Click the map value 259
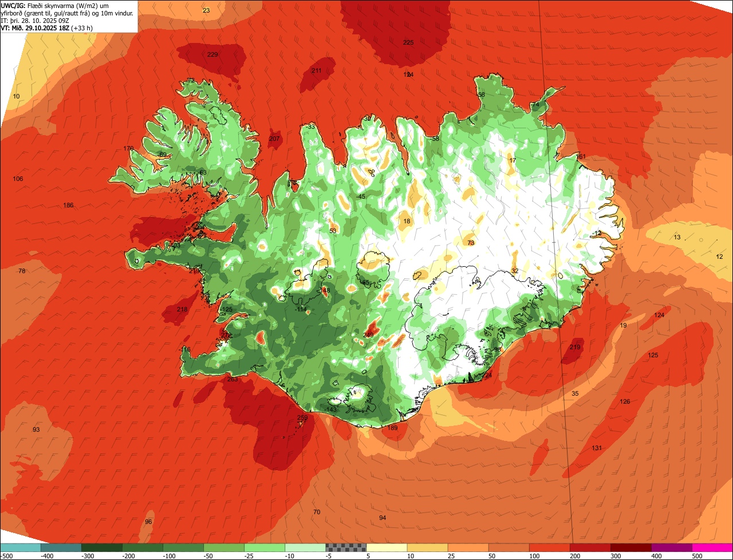The width and height of the screenshot is (733, 560). [302, 417]
